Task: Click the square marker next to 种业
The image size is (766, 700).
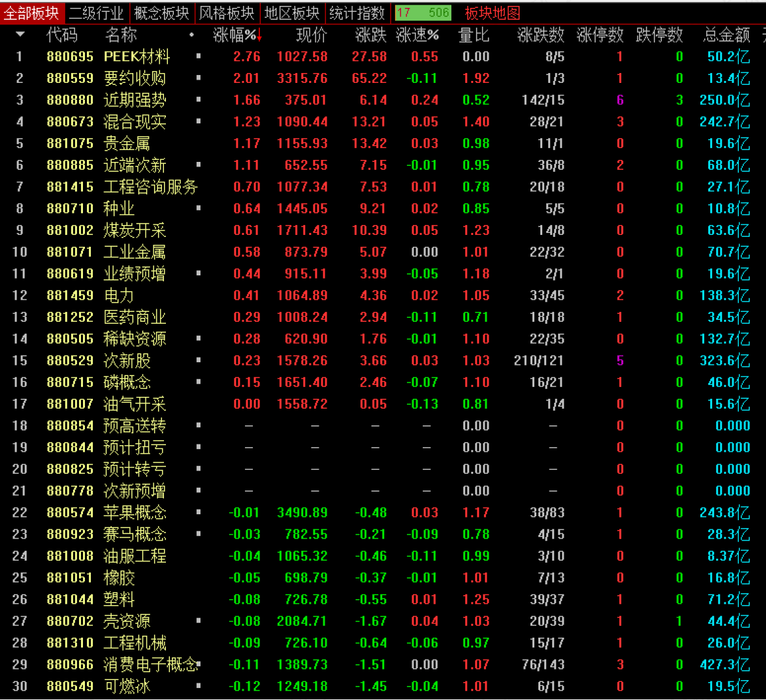Action: point(198,208)
